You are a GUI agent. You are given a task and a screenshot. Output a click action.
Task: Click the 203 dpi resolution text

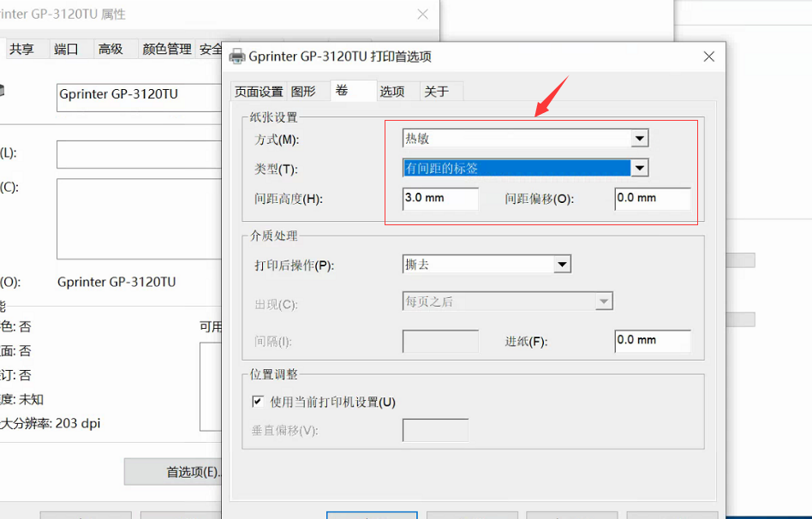tap(78, 423)
